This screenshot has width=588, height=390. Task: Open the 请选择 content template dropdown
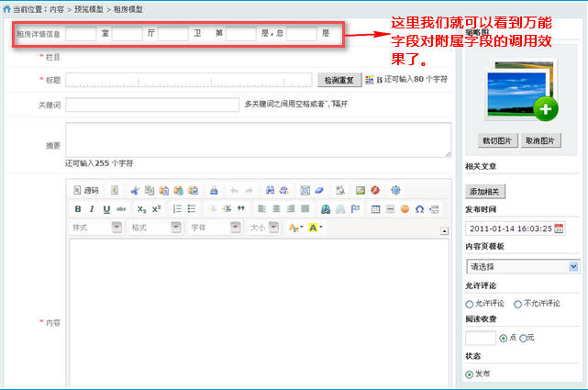(522, 266)
